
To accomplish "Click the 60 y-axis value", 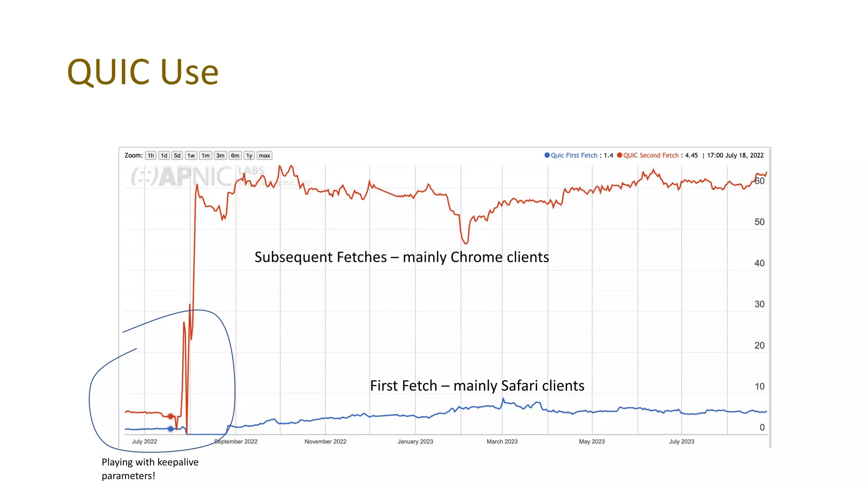I will (x=759, y=181).
